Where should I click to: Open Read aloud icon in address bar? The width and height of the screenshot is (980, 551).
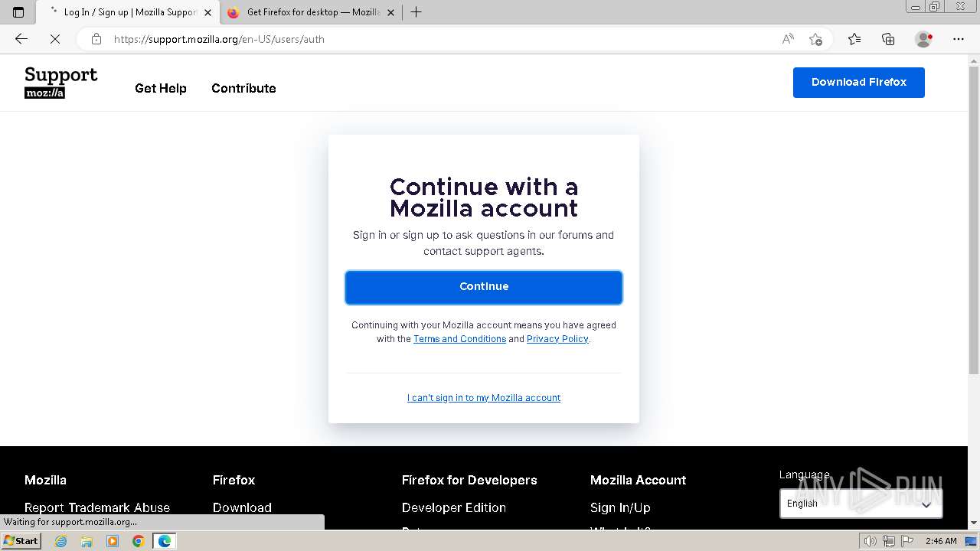point(788,39)
